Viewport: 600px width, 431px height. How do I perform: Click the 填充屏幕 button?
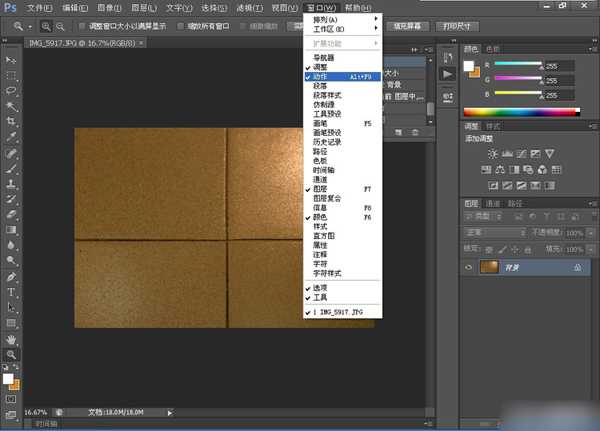click(x=410, y=25)
